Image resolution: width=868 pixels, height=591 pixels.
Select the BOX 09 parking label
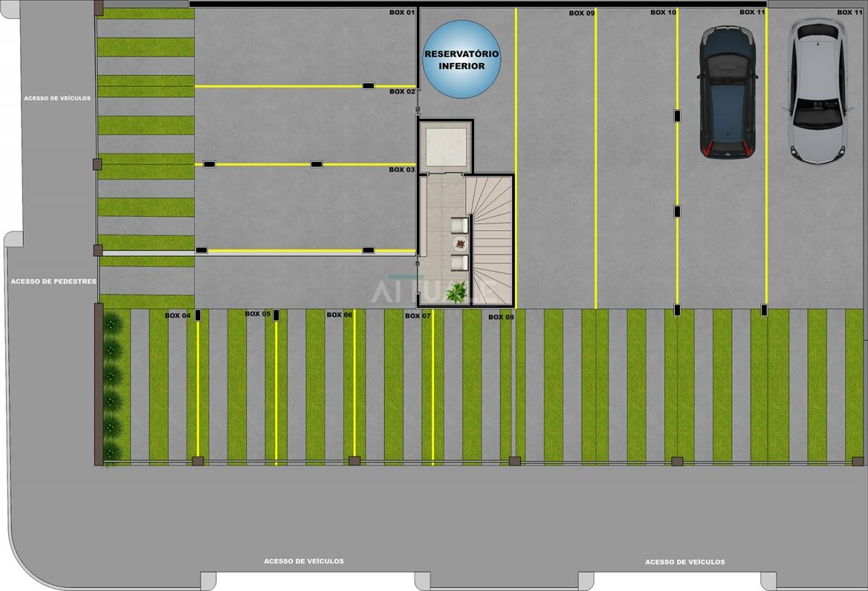pos(582,13)
